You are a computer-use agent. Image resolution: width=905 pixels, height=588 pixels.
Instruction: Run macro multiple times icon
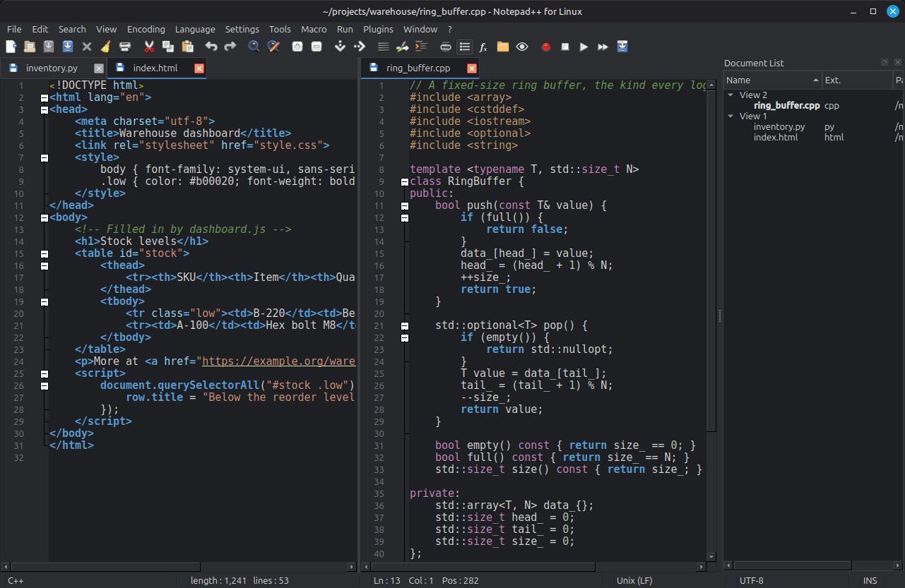(603, 47)
